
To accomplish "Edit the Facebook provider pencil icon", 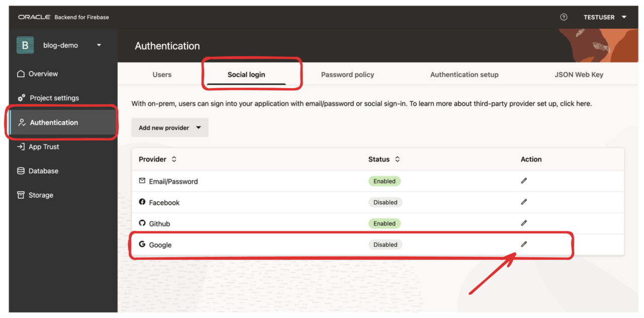I will point(524,202).
